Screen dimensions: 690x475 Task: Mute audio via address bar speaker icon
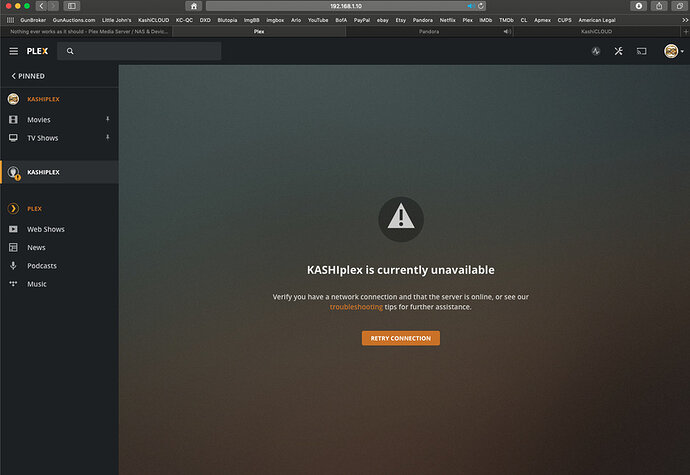point(470,6)
